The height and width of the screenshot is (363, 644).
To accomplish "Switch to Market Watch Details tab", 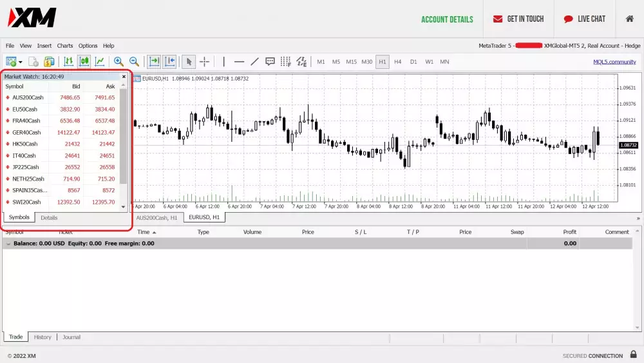I will point(49,217).
